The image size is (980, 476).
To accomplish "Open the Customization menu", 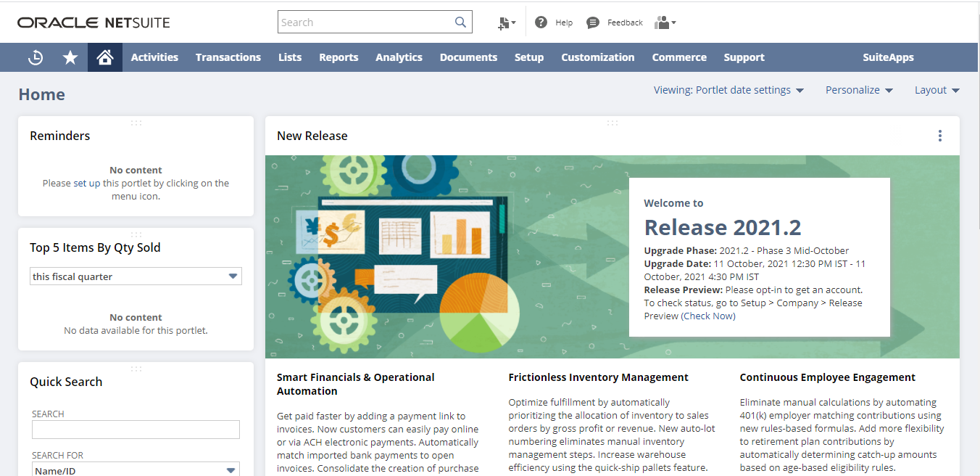I will point(598,57).
